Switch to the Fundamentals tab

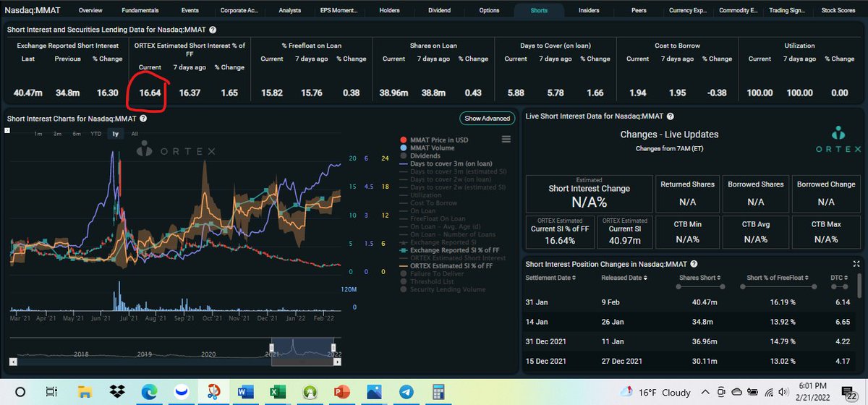point(140,11)
